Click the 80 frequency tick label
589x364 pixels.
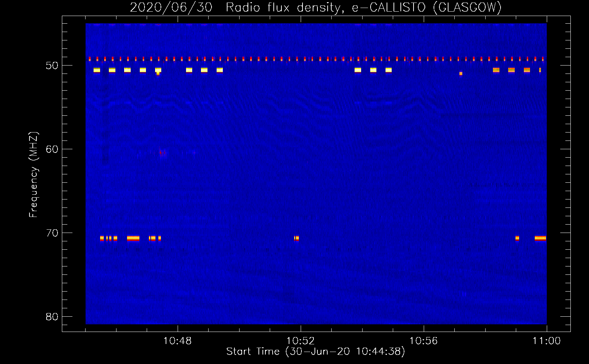point(52,317)
